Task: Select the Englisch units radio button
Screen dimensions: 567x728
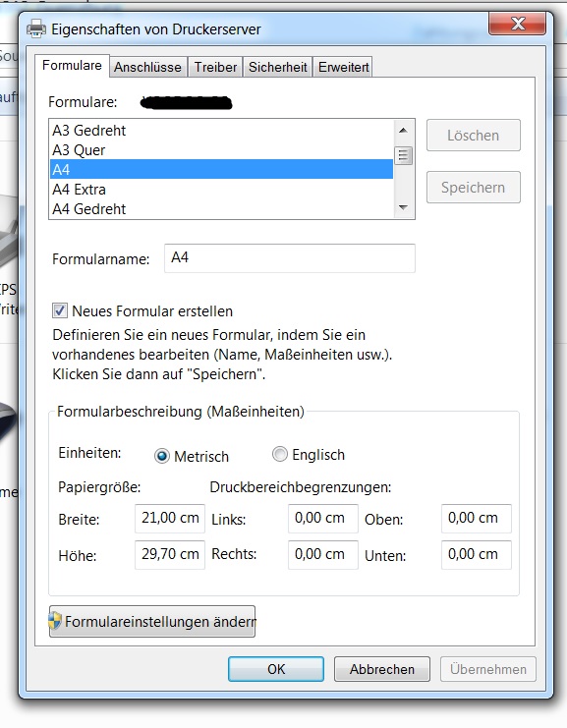Action: [x=279, y=454]
